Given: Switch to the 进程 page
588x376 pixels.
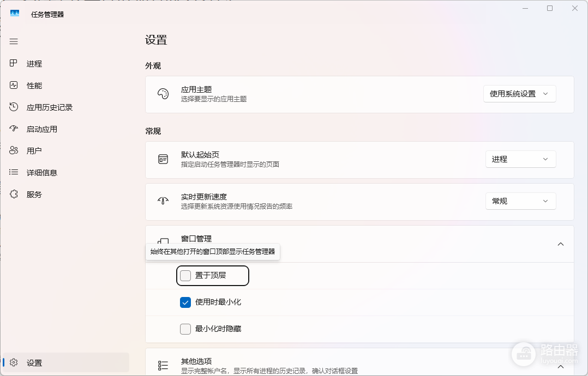Looking at the screenshot, I should [x=66, y=63].
